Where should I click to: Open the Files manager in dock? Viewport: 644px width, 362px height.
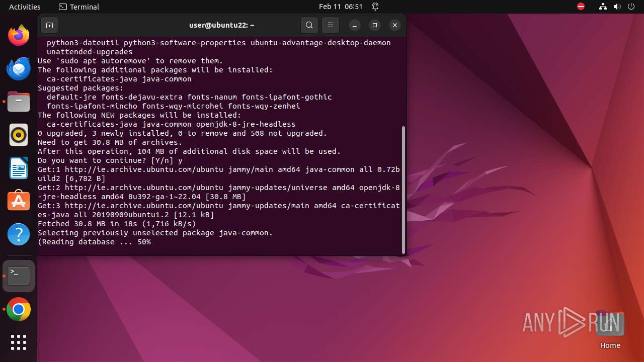coord(19,102)
